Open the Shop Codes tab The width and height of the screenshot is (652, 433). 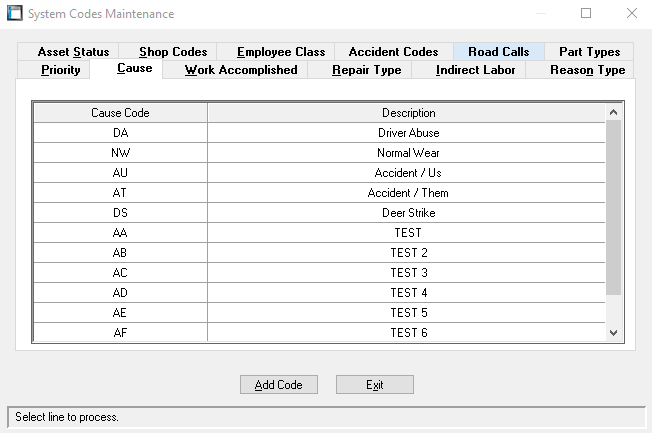pyautogui.click(x=173, y=52)
